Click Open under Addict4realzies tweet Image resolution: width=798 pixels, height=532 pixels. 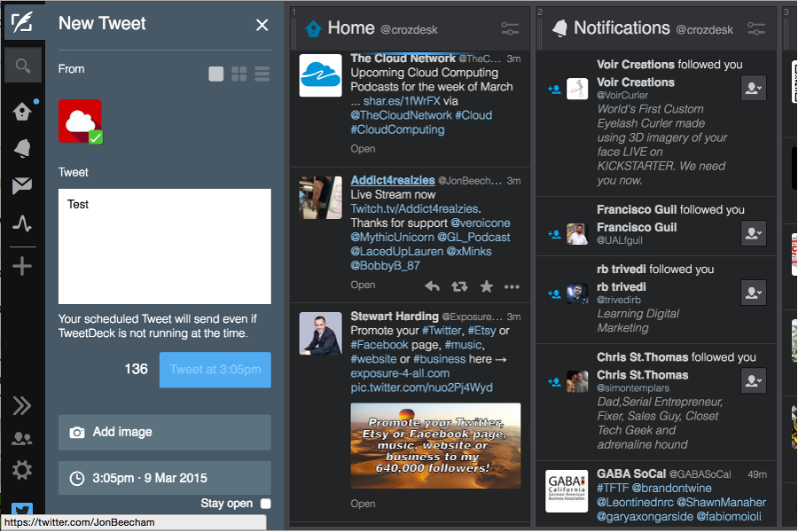point(363,286)
